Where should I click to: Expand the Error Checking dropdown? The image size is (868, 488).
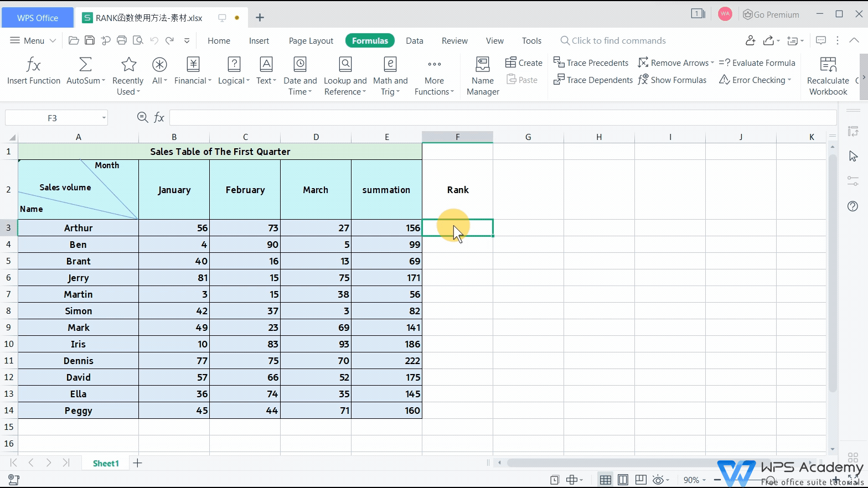[x=789, y=80]
